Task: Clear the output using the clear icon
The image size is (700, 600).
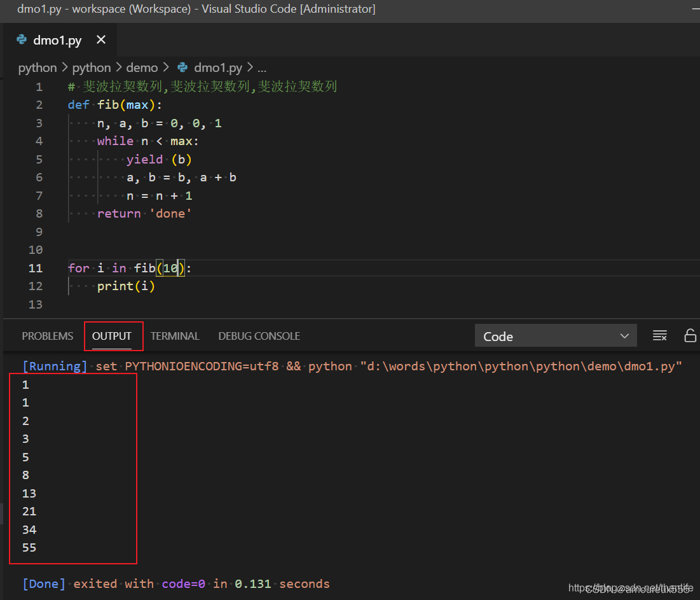Action: tap(660, 335)
